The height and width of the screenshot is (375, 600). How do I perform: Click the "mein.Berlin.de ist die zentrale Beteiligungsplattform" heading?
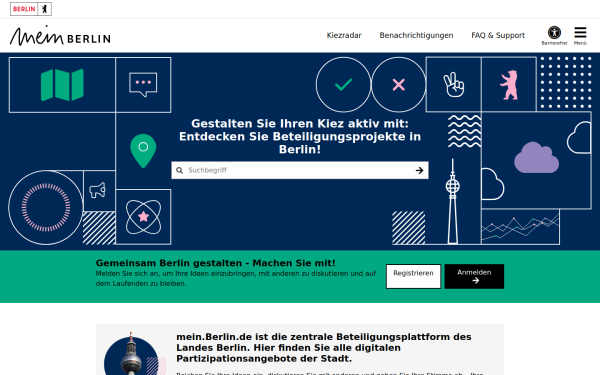[324, 347]
